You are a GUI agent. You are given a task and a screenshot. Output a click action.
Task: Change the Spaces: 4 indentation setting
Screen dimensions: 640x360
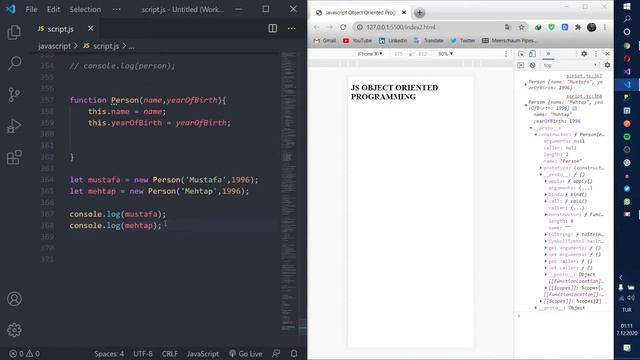(x=109, y=353)
